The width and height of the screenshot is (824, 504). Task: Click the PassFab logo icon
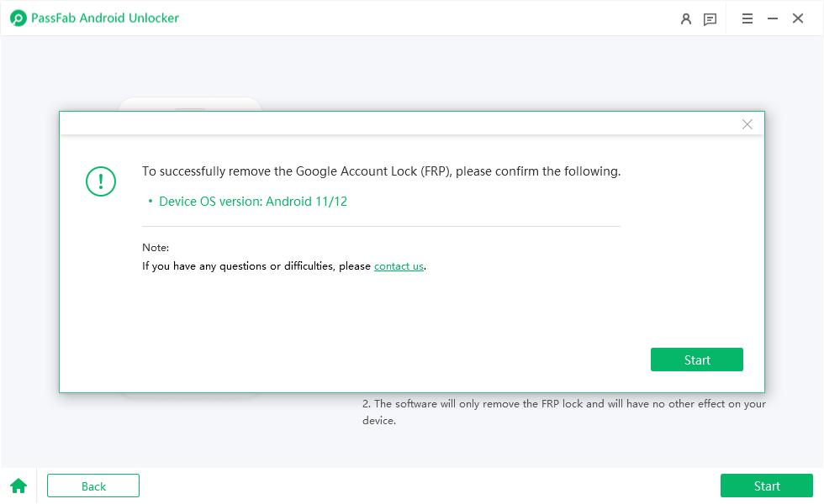18,18
